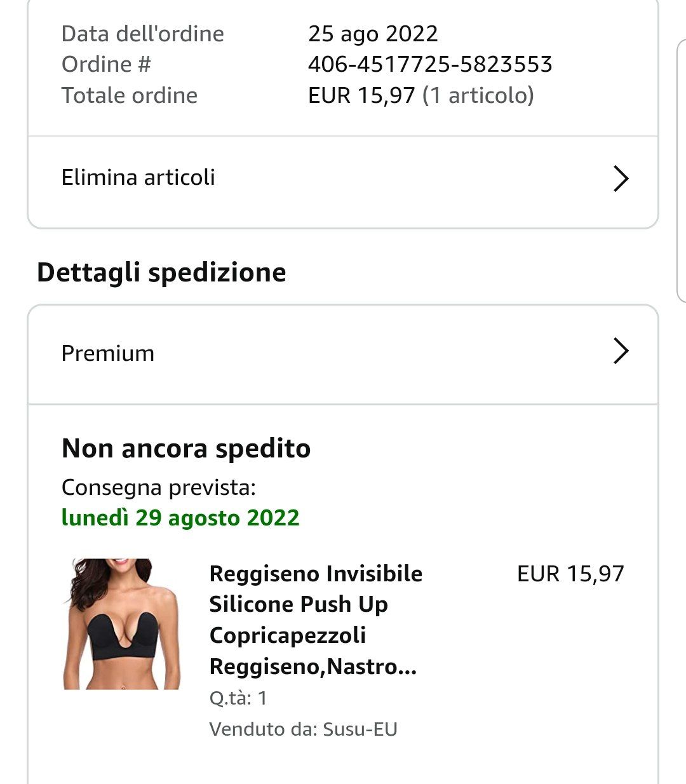Click the item price EUR 15,97
Screen dimensions: 686x784
click(570, 574)
